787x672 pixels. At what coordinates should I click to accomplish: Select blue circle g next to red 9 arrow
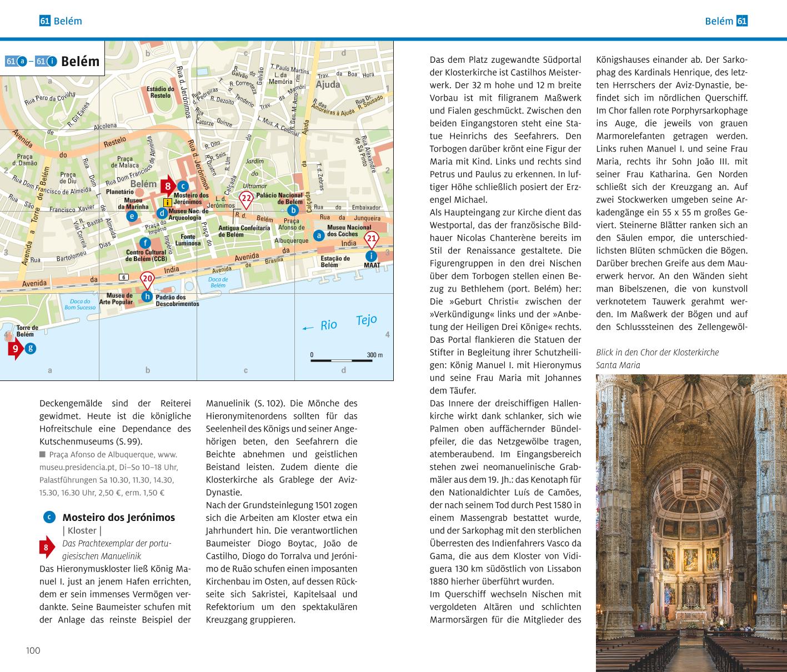31,349
